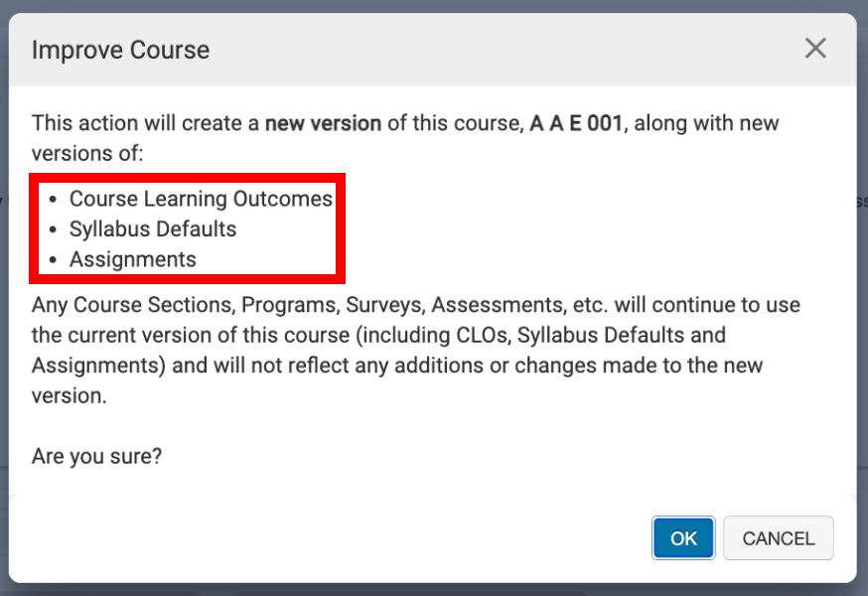Image resolution: width=868 pixels, height=596 pixels.
Task: Click the Assignments bullet item
Action: [133, 260]
